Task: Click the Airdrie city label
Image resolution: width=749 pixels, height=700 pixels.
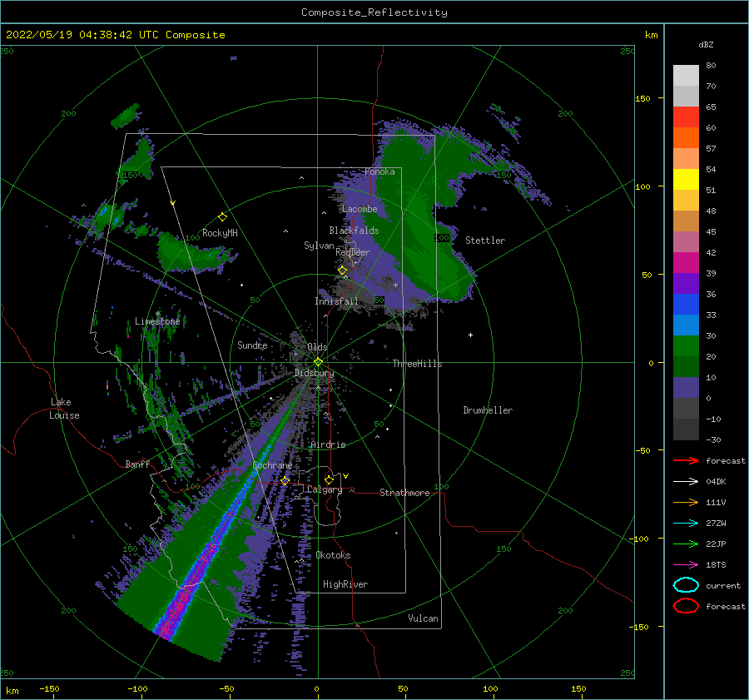Action: point(328,444)
